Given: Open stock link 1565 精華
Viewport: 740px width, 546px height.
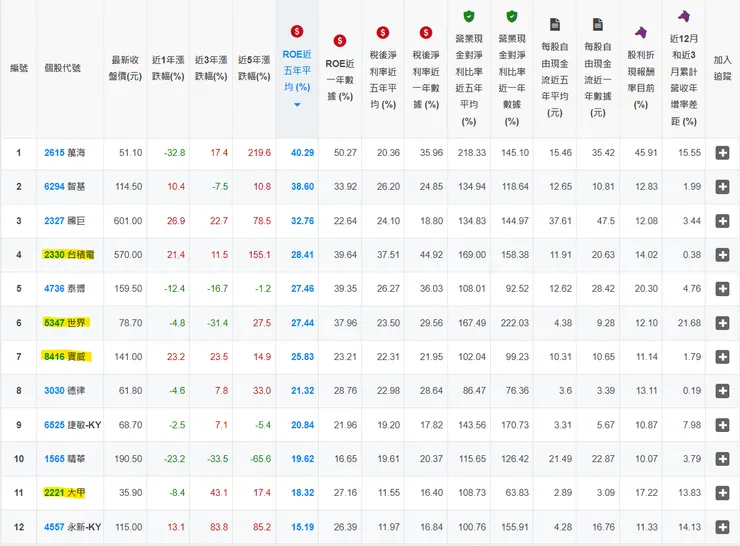Looking at the screenshot, I should tap(65, 459).
